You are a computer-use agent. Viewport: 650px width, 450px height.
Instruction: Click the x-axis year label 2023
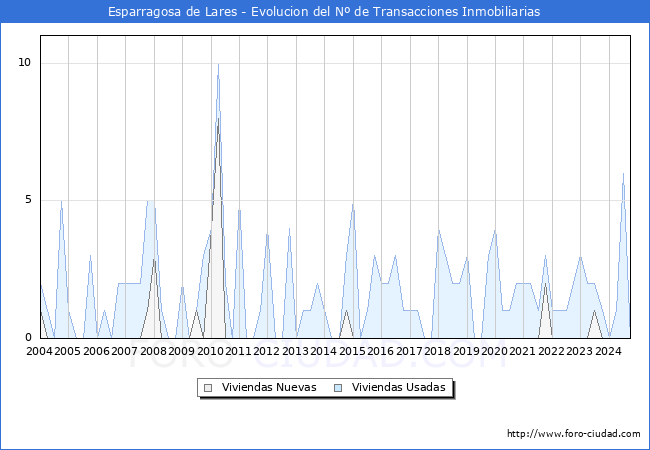(x=580, y=351)
